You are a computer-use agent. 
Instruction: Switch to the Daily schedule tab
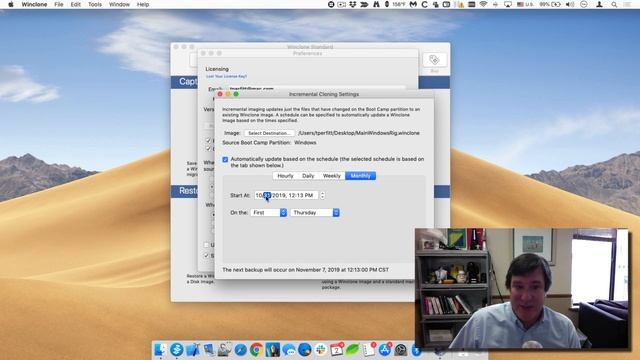pyautogui.click(x=308, y=176)
